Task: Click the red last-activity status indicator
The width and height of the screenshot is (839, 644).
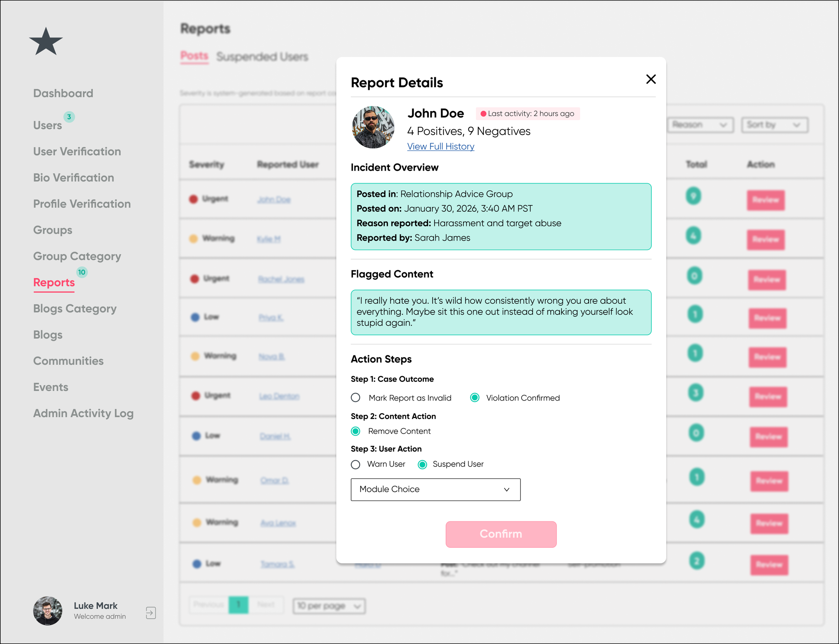Action: click(483, 114)
